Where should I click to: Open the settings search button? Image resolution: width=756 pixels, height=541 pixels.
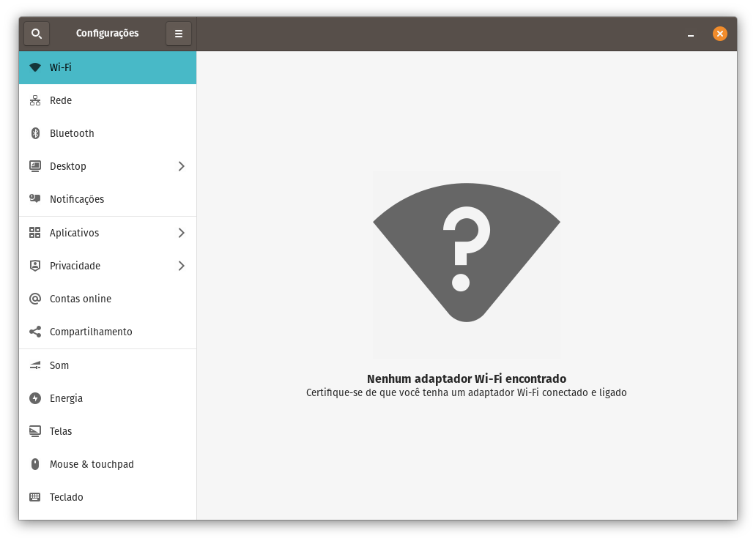37,34
